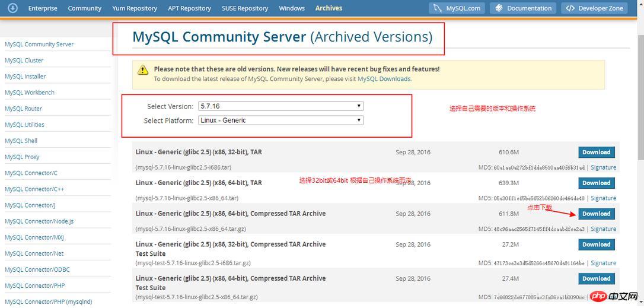Open MySQL Connector/MXJ in sidebar
644x308 pixels.
coord(34,237)
